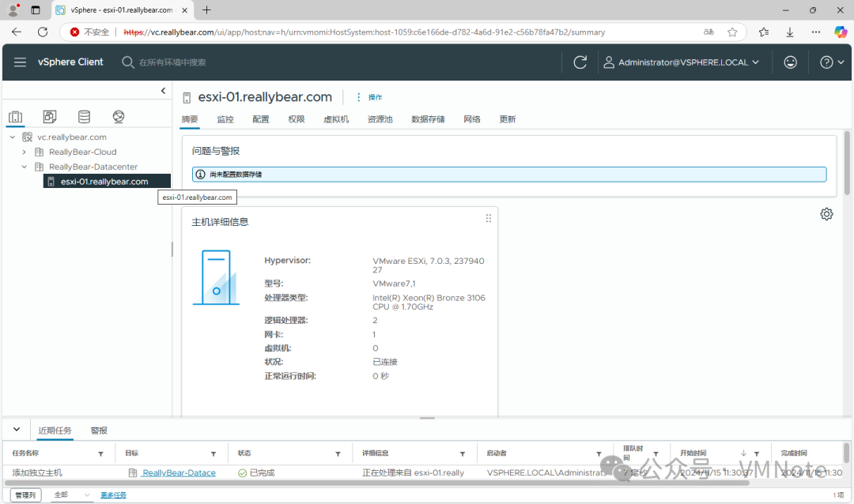The width and height of the screenshot is (854, 504).
Task: Click the tasks table horizontal scrollbar
Action: [377, 483]
